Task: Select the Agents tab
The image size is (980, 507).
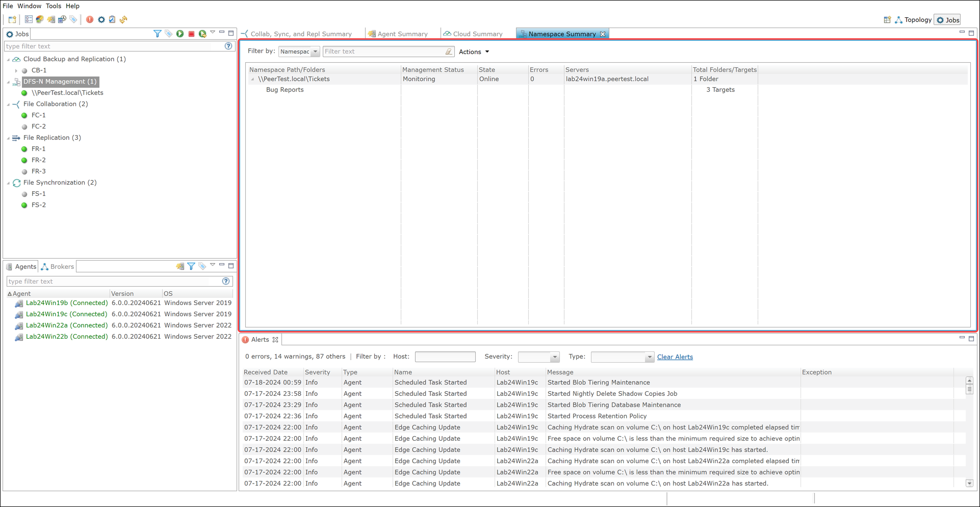Action: [x=21, y=266]
